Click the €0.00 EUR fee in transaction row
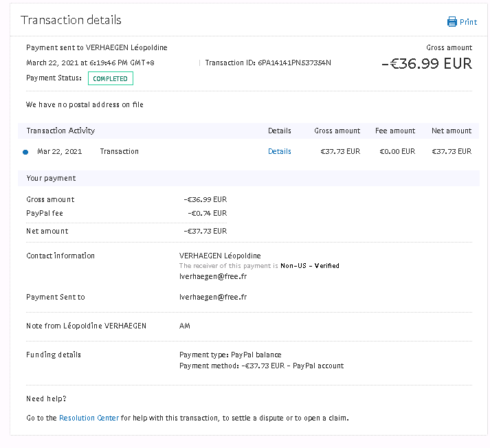The width and height of the screenshot is (490, 448). [397, 151]
